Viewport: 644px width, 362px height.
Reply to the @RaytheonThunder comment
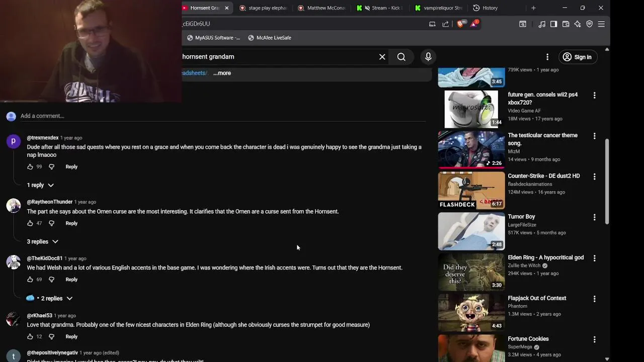click(71, 223)
